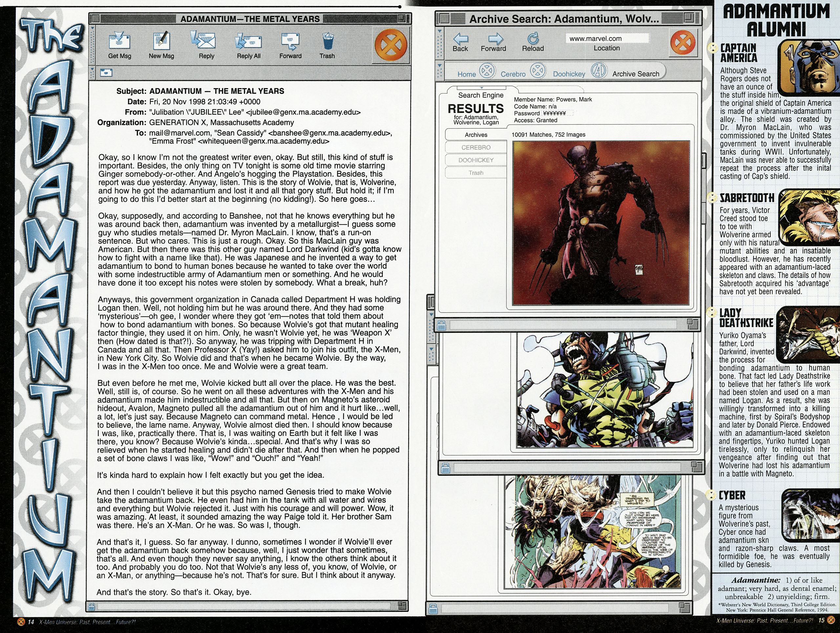Click the 'Access: Granted' text

tap(535, 120)
